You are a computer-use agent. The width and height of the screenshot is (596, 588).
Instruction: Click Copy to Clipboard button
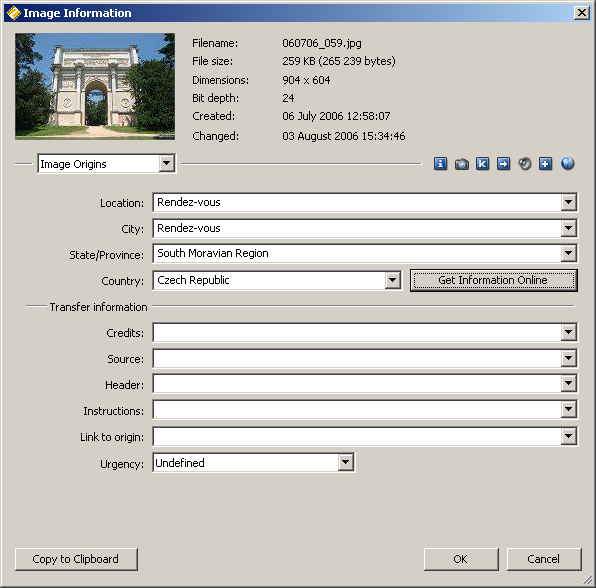tap(76, 559)
